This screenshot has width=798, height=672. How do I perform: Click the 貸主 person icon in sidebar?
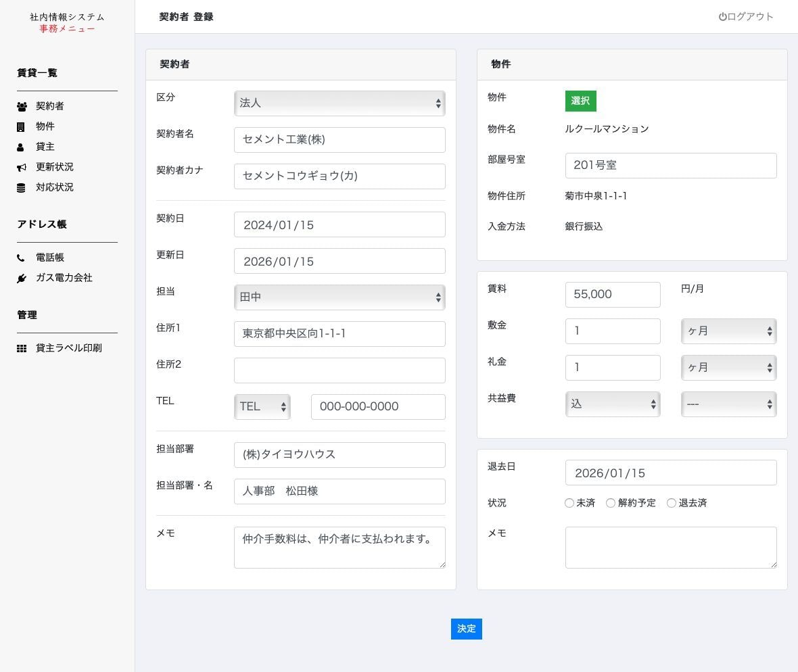click(x=20, y=147)
